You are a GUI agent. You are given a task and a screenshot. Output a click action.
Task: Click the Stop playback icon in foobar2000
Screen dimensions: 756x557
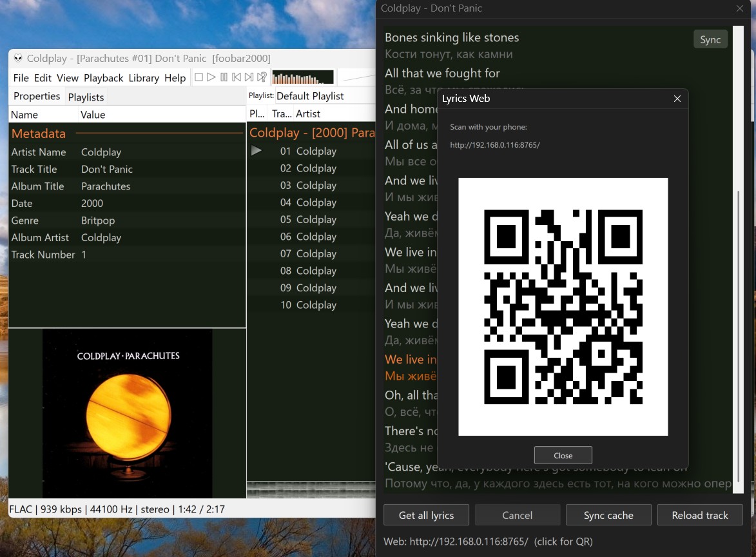coord(199,77)
